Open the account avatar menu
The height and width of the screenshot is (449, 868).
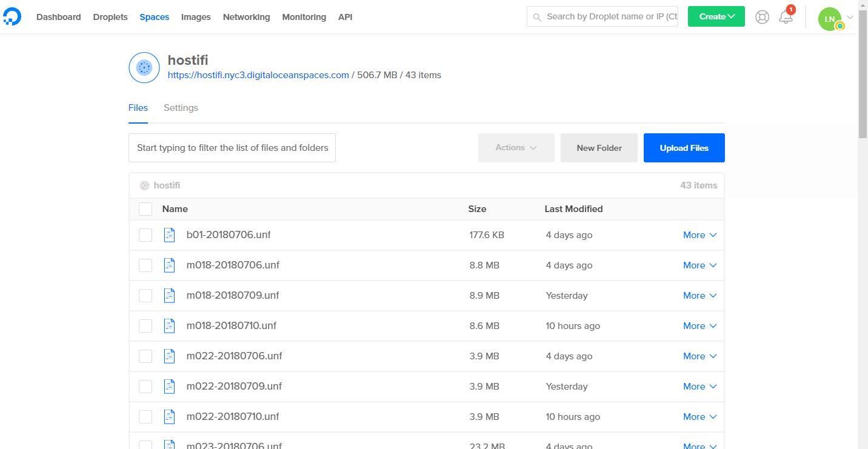pyautogui.click(x=830, y=18)
